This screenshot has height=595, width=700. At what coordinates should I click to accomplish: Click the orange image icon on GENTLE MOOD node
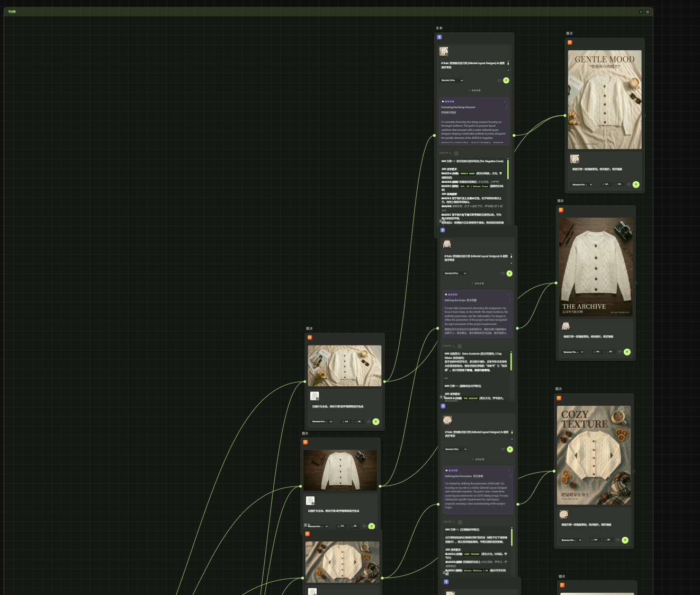570,42
